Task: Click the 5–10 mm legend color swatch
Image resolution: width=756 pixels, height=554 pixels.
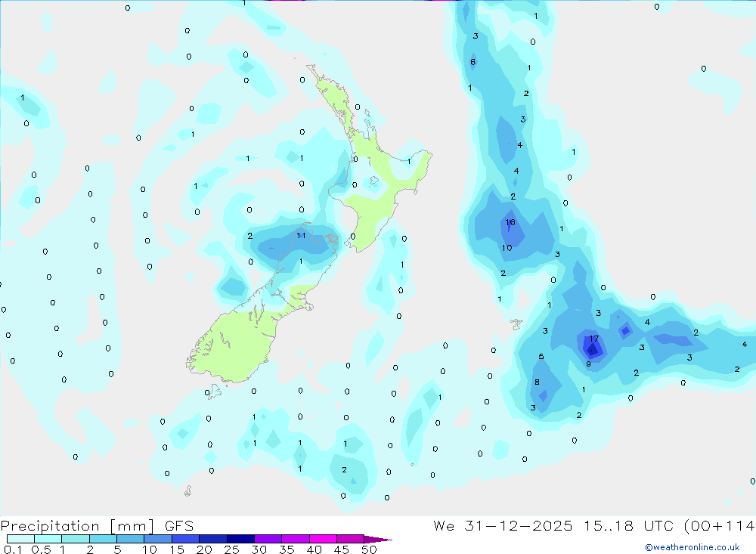Action: click(131, 539)
